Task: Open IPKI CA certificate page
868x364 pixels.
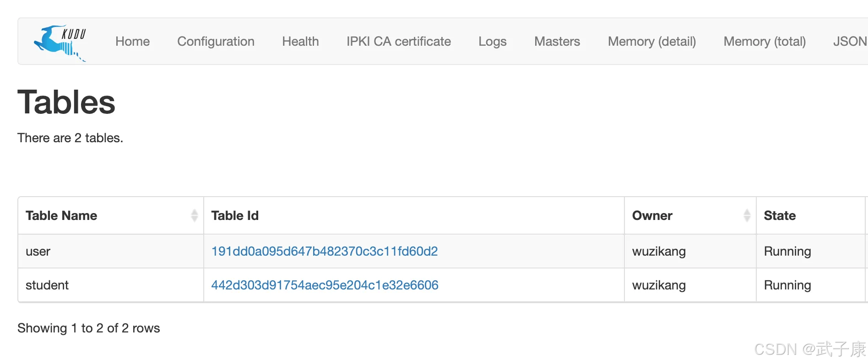Action: (x=398, y=42)
